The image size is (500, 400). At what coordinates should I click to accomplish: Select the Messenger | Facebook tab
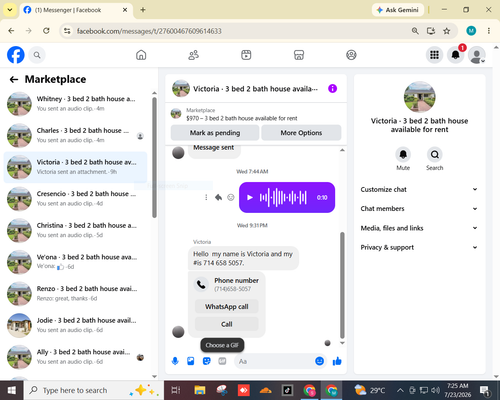[76, 10]
